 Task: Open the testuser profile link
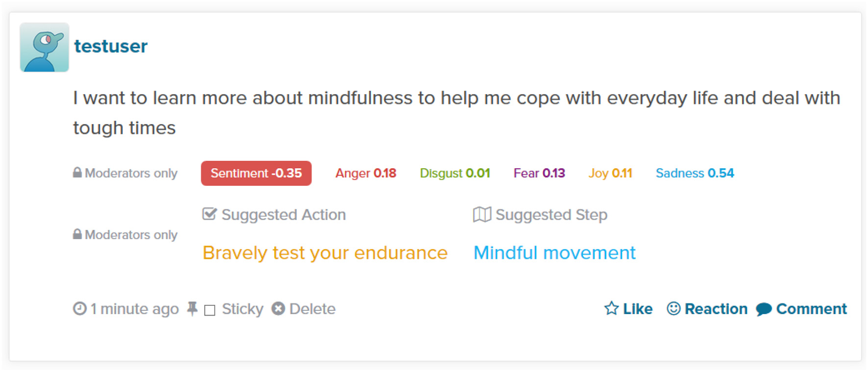[x=111, y=47]
